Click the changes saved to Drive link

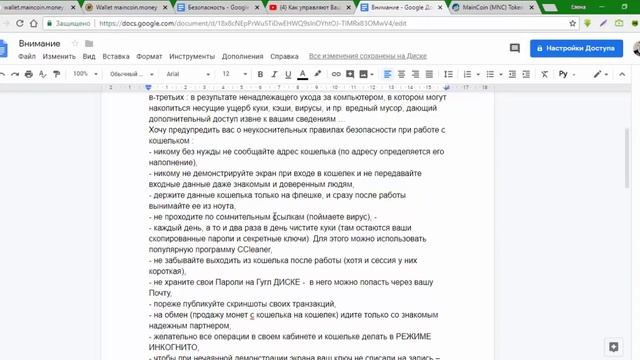coord(368,56)
